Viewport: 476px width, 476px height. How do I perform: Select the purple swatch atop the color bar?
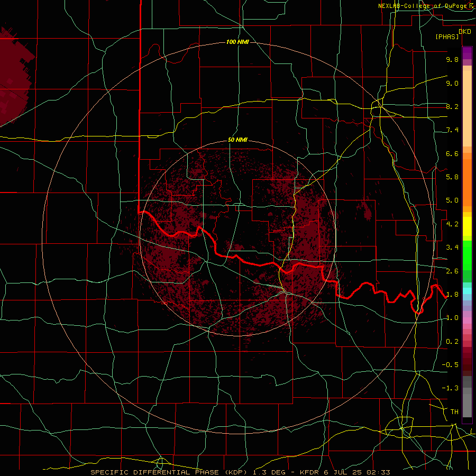467,53
